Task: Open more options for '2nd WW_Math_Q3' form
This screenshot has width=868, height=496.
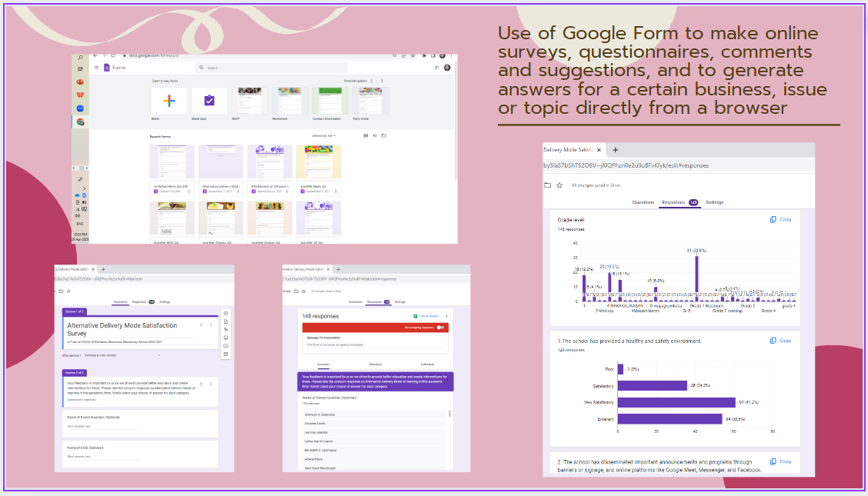Action: point(336,191)
